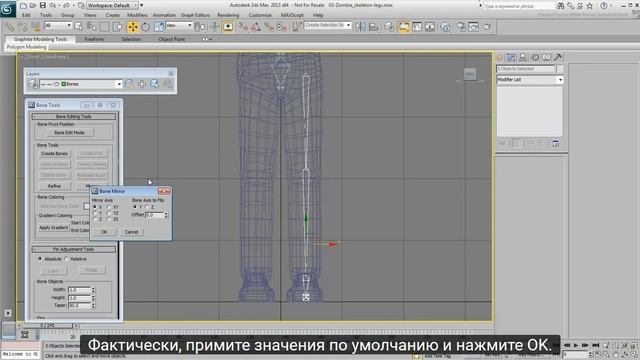Click the Open File icon in quick access toolbar
Viewport: 640px width, 360px height.
click(x=33, y=6)
